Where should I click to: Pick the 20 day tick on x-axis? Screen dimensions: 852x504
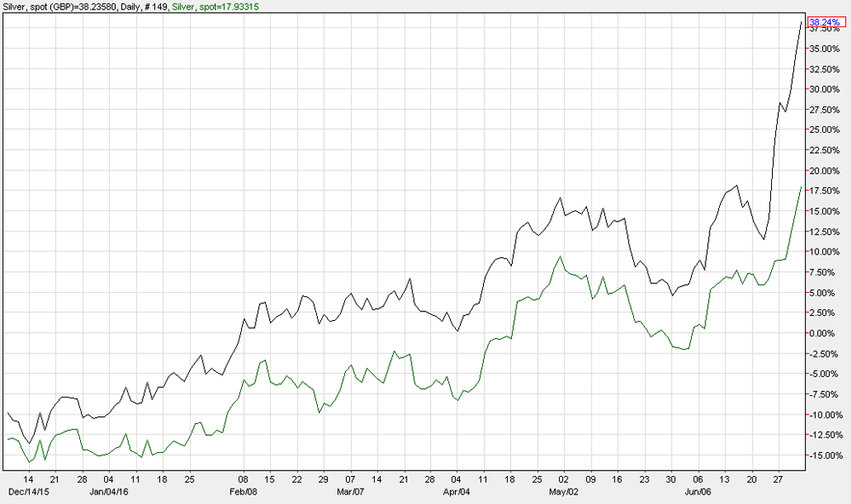pos(751,479)
